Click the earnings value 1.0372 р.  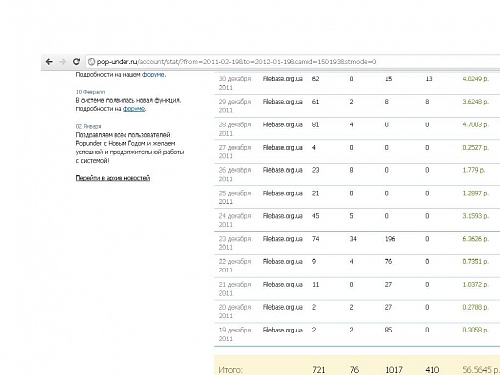[x=476, y=285]
